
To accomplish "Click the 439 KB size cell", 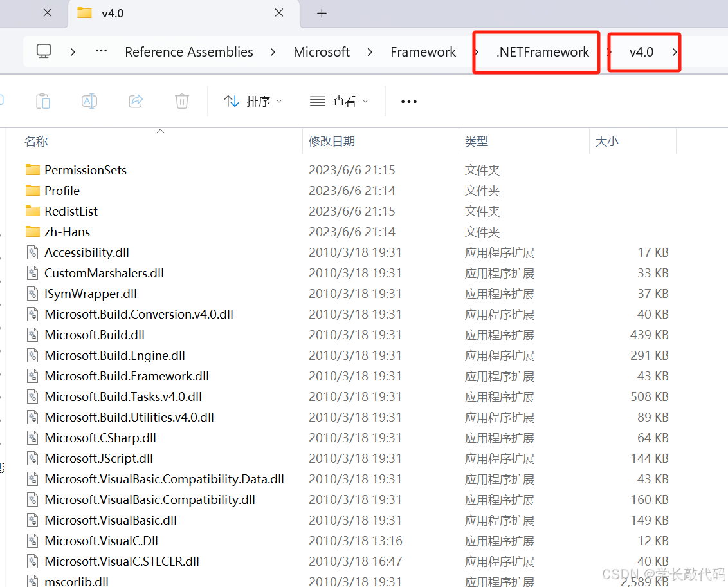I will coord(649,335).
